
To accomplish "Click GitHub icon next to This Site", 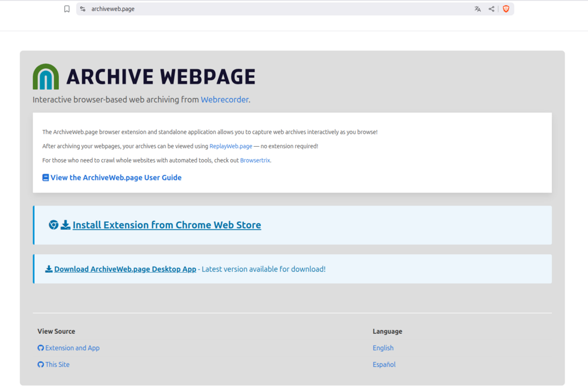I will (x=40, y=365).
